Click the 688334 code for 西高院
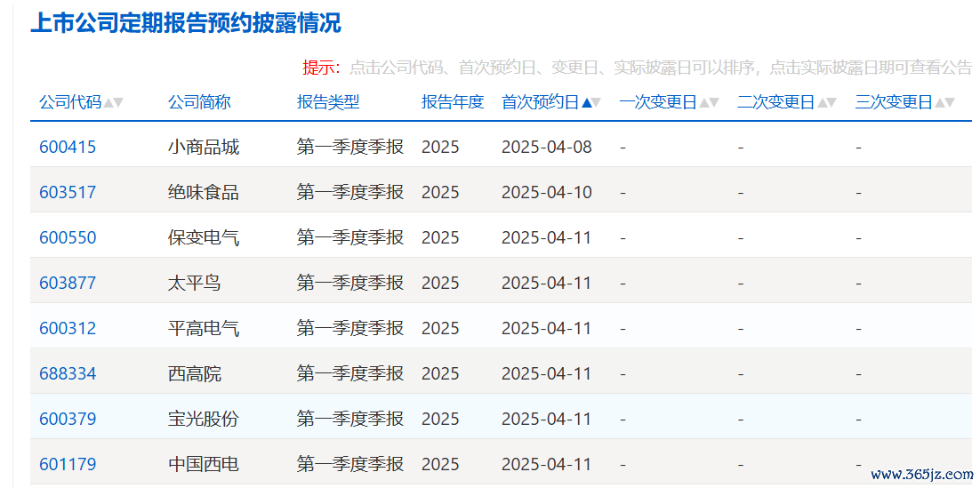The image size is (980, 488). coord(68,374)
